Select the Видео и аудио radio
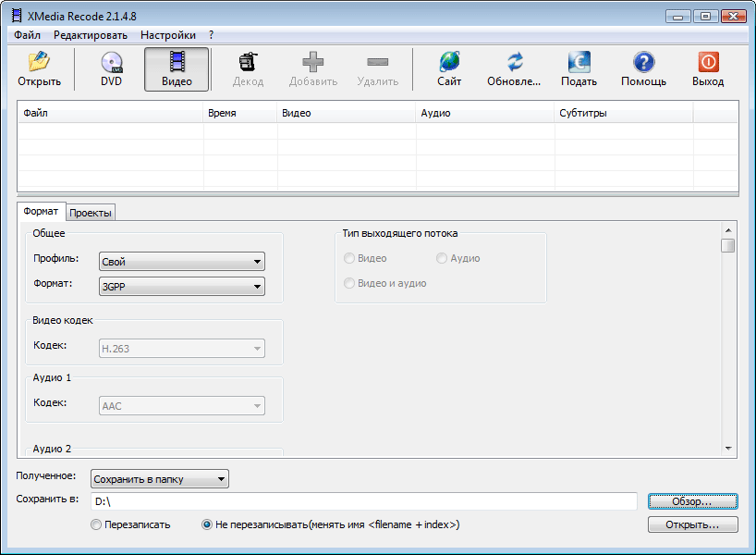 pos(385,283)
